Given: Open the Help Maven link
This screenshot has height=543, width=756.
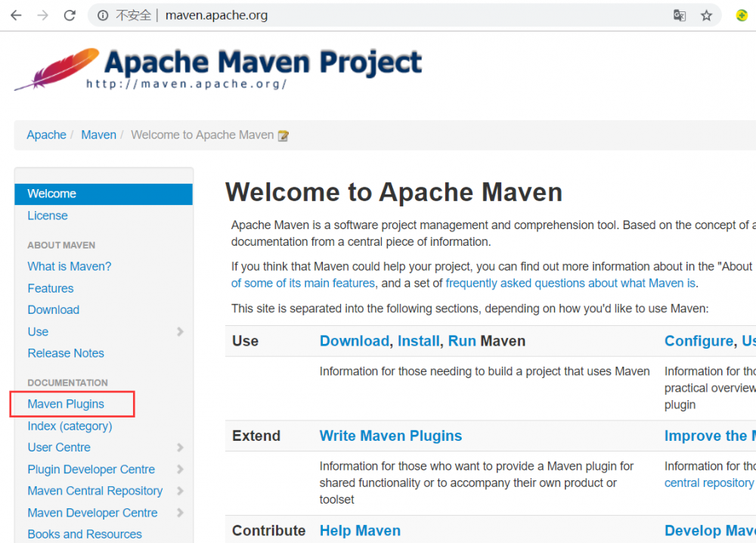Looking at the screenshot, I should 360,530.
